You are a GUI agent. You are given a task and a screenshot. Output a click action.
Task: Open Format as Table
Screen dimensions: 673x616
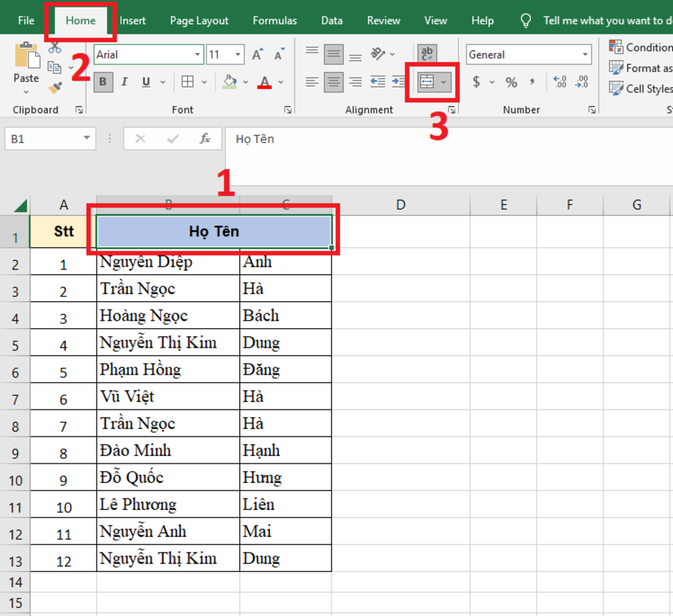point(640,68)
